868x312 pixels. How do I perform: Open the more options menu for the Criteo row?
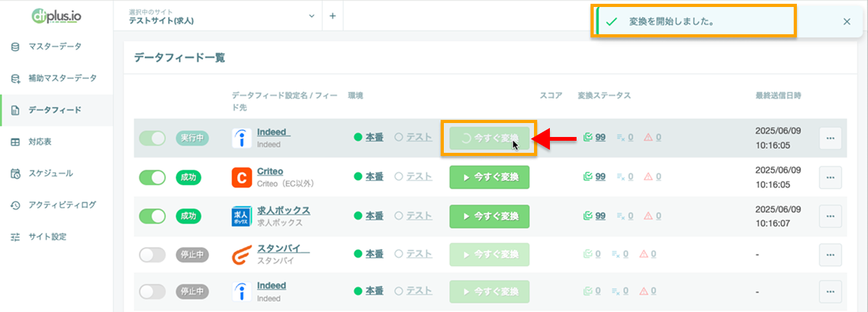[831, 178]
